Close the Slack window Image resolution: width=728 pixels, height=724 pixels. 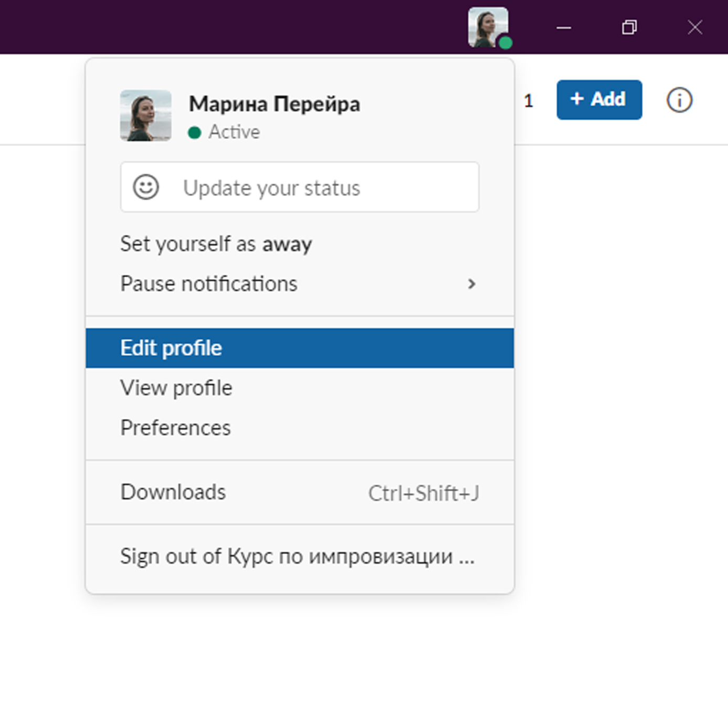[695, 27]
